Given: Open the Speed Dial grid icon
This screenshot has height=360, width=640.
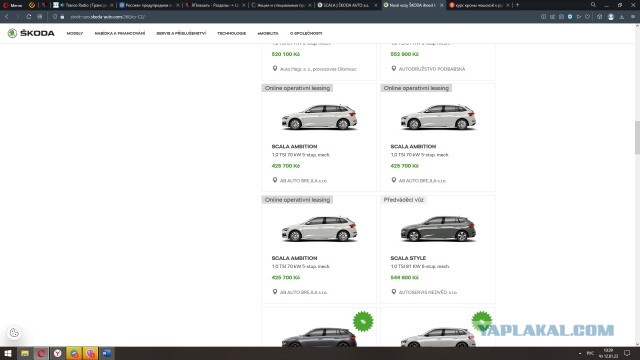Looking at the screenshot, I should pyautogui.click(x=40, y=17).
